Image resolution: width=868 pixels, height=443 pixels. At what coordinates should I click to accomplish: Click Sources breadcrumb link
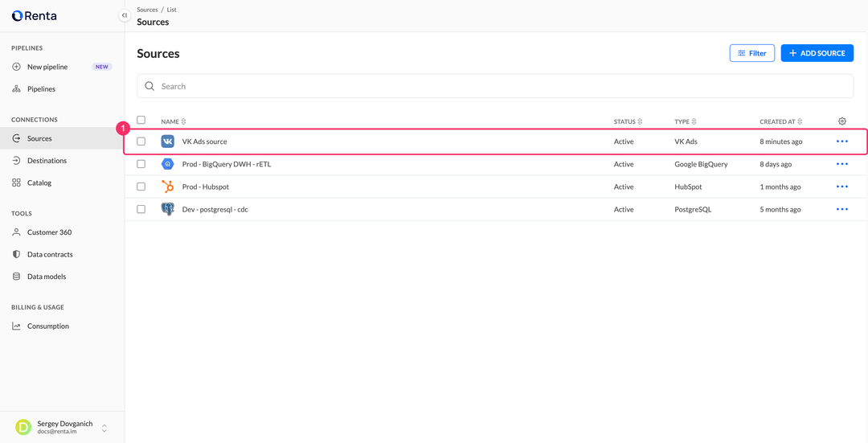point(147,10)
